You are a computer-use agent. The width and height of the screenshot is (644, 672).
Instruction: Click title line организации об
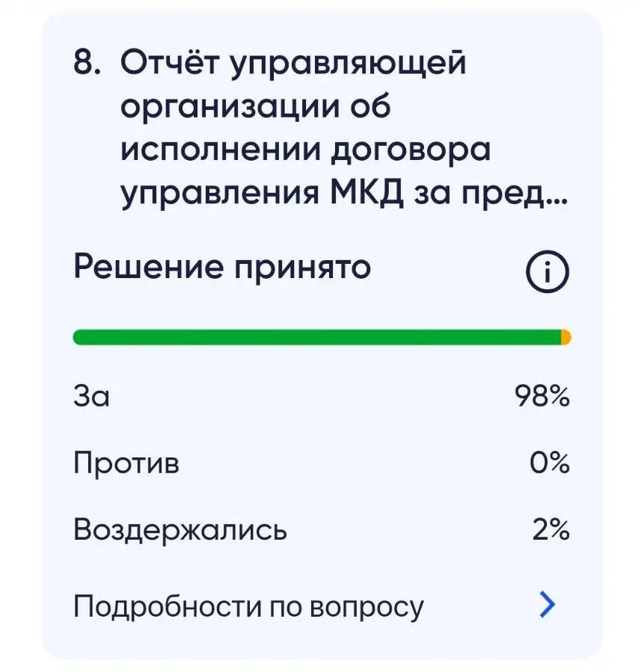(255, 107)
